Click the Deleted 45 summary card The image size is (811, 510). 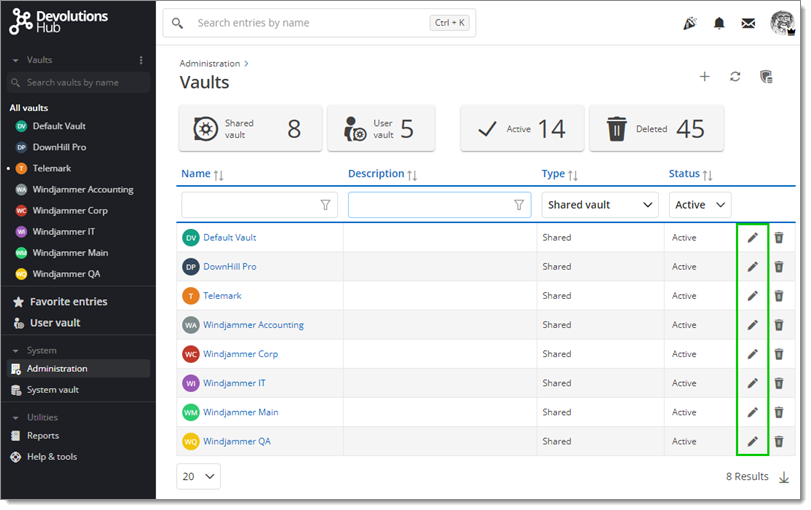point(656,129)
